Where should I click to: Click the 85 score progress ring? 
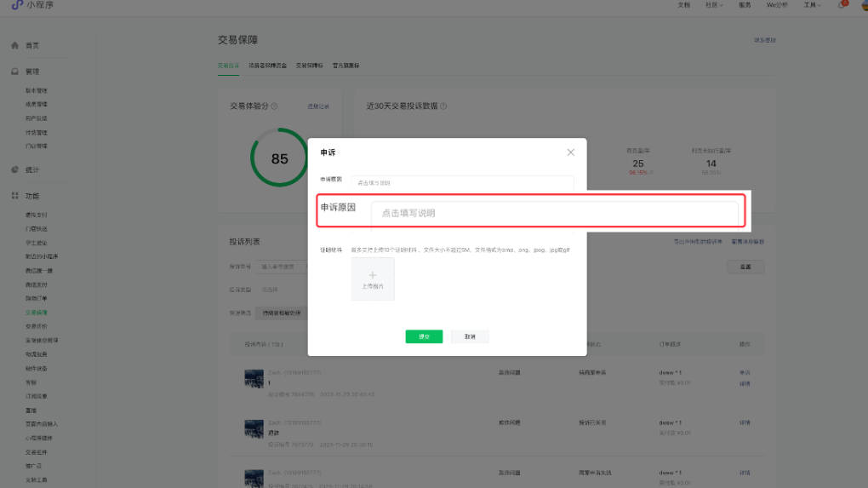(279, 158)
